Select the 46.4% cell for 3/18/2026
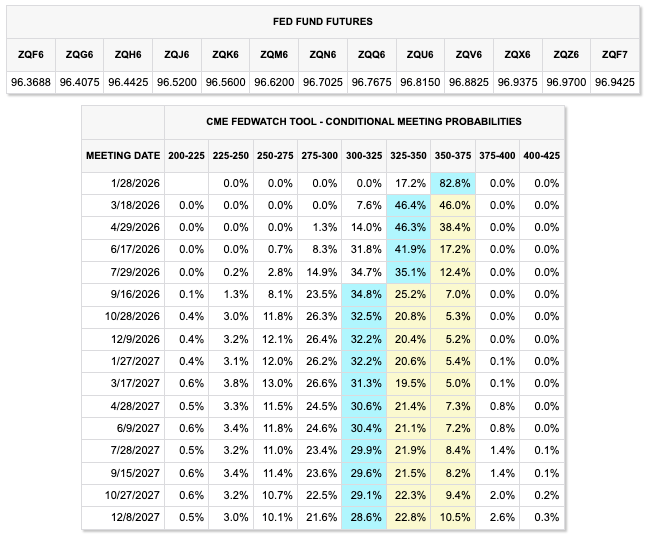Viewport: 648px width, 538px height. click(409, 205)
